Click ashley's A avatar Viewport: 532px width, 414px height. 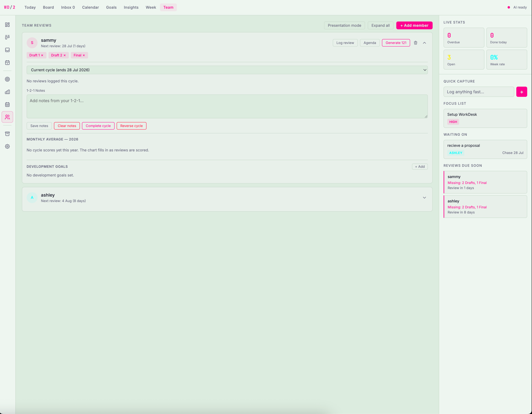(32, 197)
